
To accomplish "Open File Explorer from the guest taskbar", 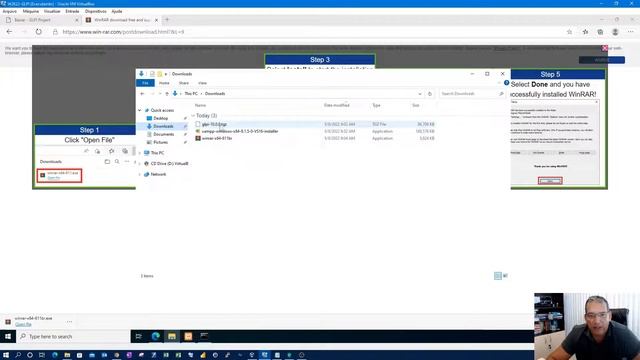I will (x=172, y=336).
